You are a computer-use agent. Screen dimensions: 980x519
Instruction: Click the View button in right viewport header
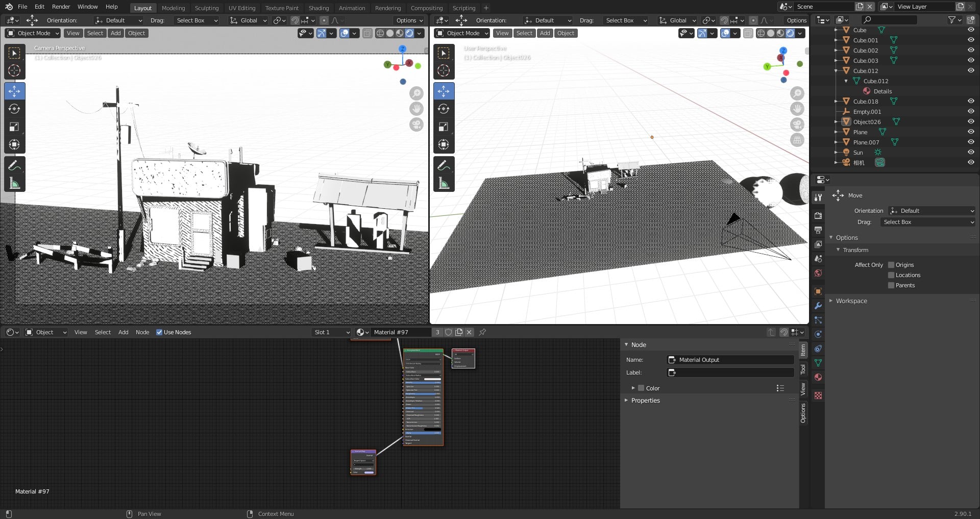[502, 33]
